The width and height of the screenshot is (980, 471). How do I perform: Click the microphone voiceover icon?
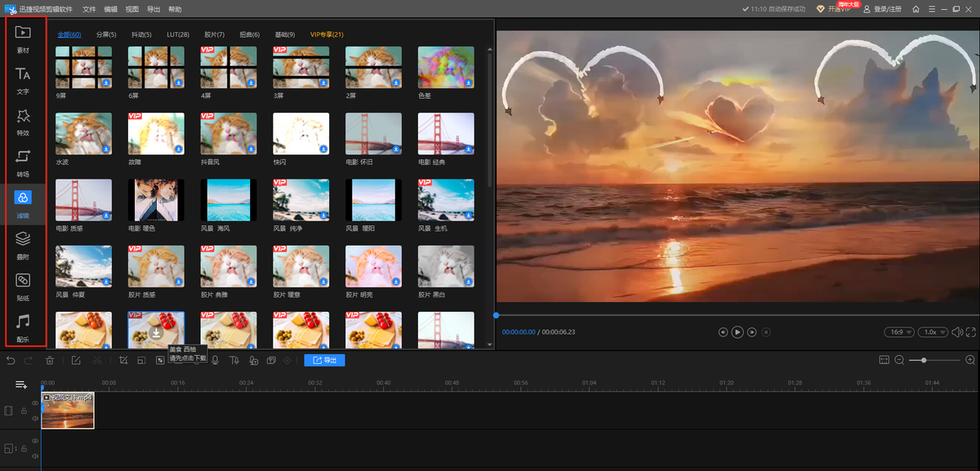point(215,360)
